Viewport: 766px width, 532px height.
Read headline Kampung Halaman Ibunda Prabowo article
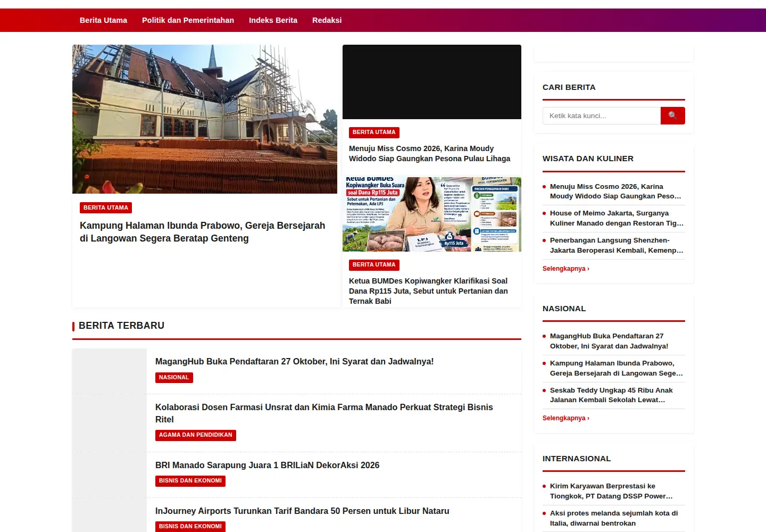202,232
